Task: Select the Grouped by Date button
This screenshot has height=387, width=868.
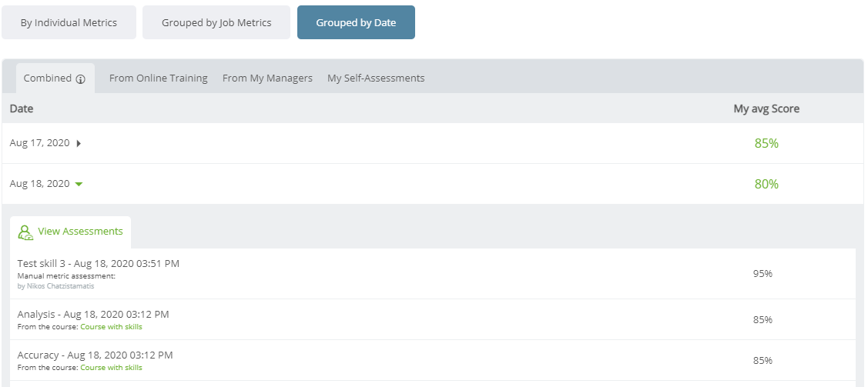Action: click(x=356, y=22)
